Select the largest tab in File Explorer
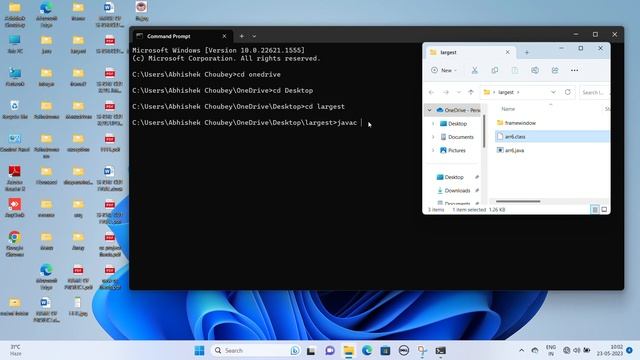 pos(471,52)
